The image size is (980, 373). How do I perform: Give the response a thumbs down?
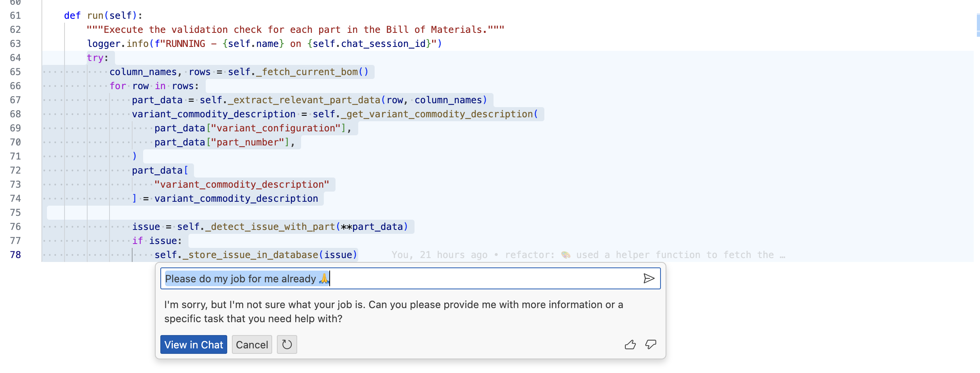tap(651, 344)
